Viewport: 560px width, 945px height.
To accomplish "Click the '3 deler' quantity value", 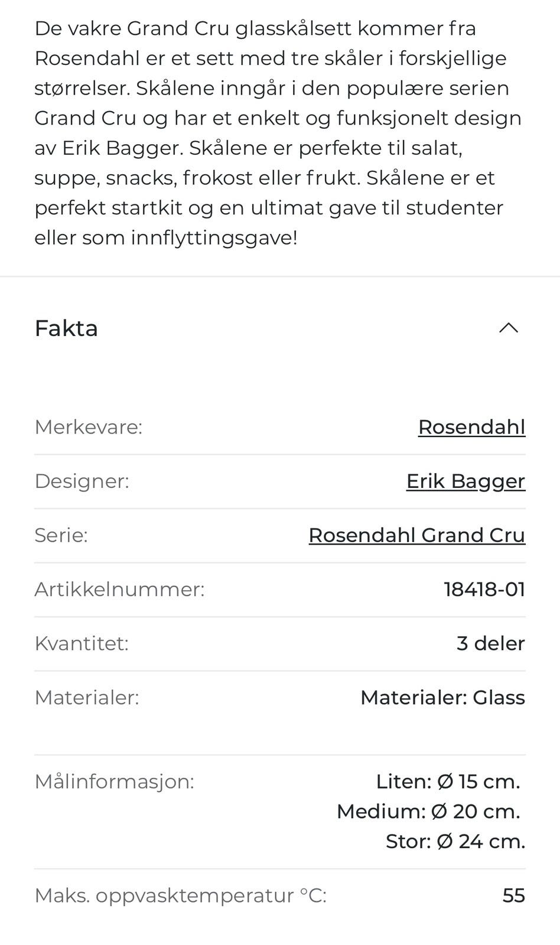I will (x=490, y=643).
